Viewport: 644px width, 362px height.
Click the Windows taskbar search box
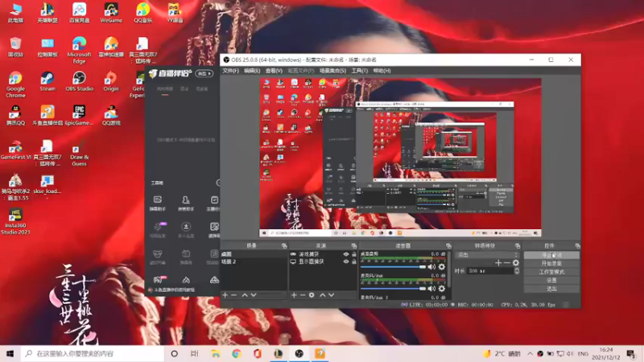click(x=93, y=353)
